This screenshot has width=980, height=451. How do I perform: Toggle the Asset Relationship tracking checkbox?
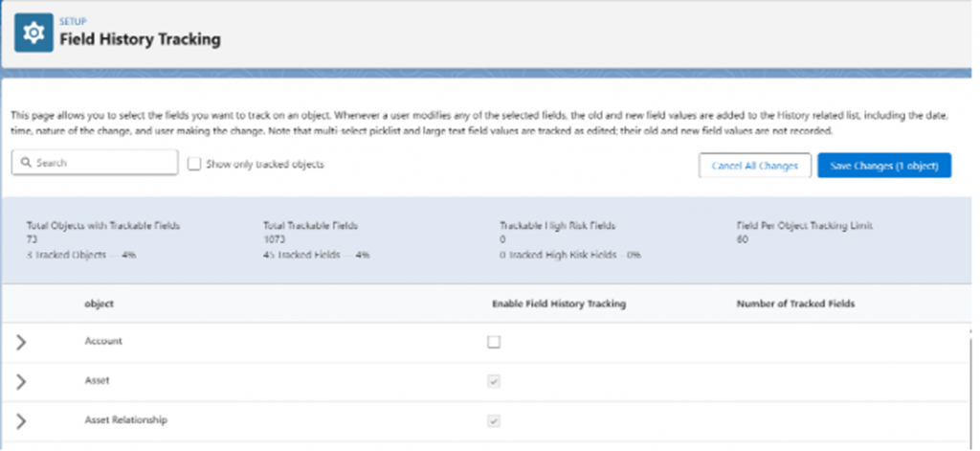pyautogui.click(x=494, y=420)
